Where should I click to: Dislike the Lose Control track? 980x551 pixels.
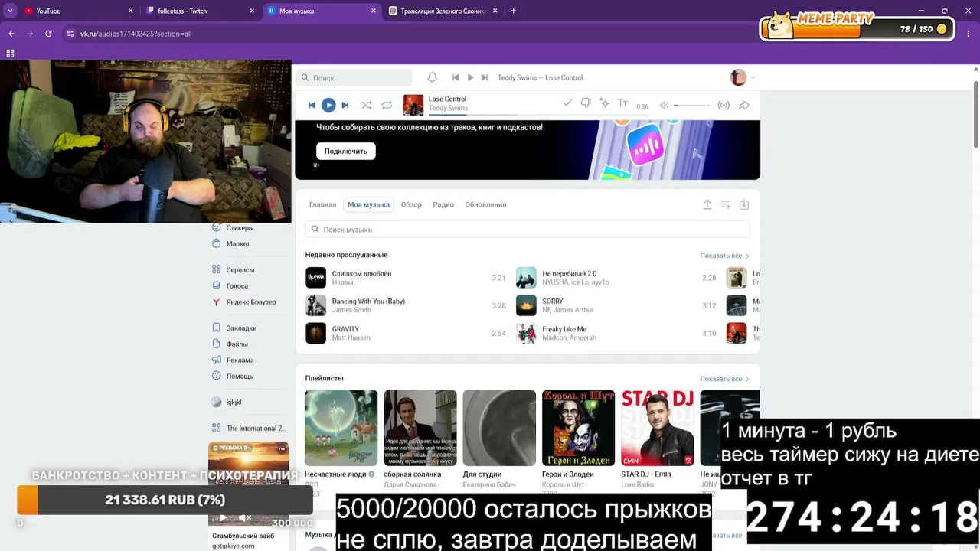(586, 103)
